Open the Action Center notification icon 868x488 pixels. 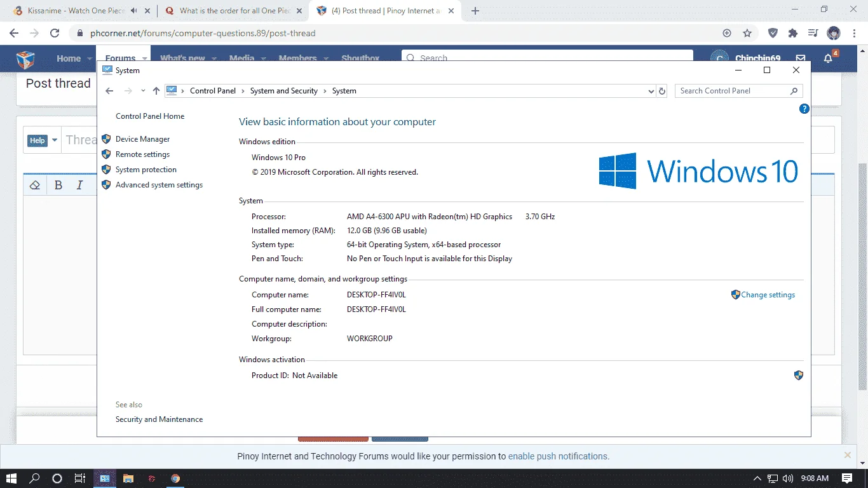847,478
